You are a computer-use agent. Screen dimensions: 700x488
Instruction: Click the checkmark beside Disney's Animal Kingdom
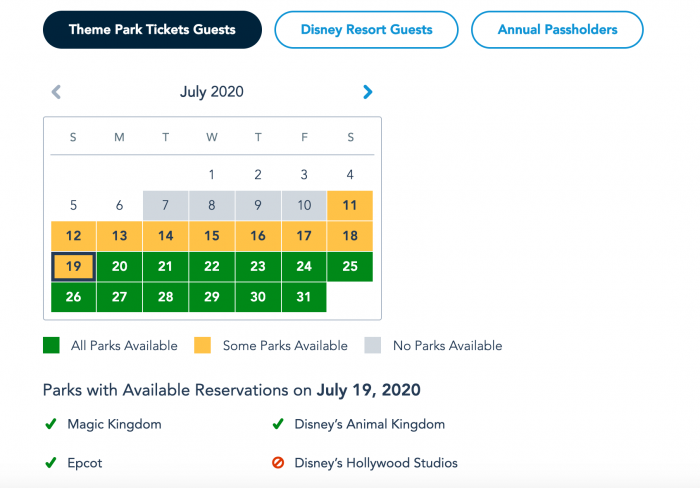tap(278, 424)
